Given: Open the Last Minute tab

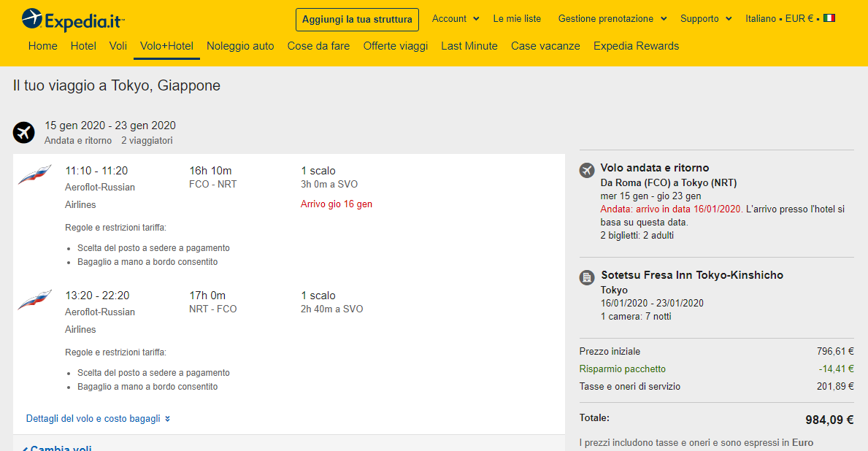Looking at the screenshot, I should coord(469,46).
